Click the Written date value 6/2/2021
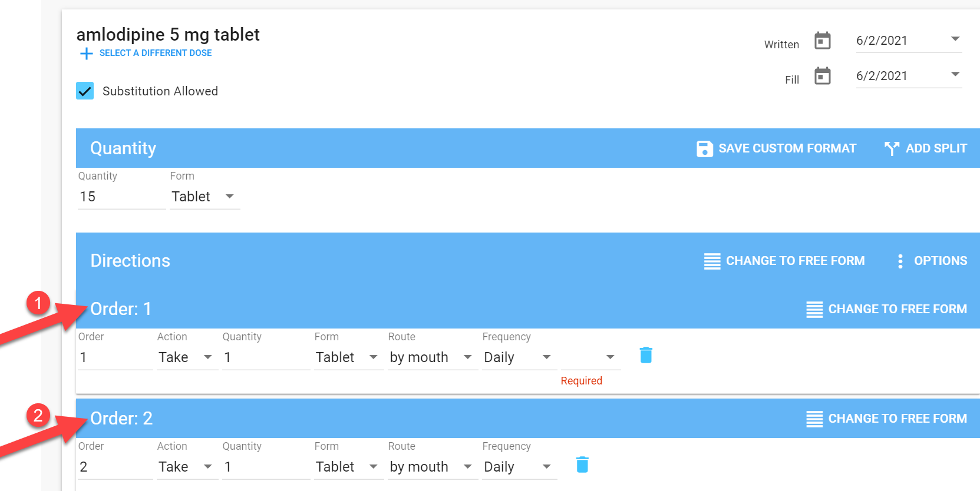Screen dimensions: 980x491 882,41
